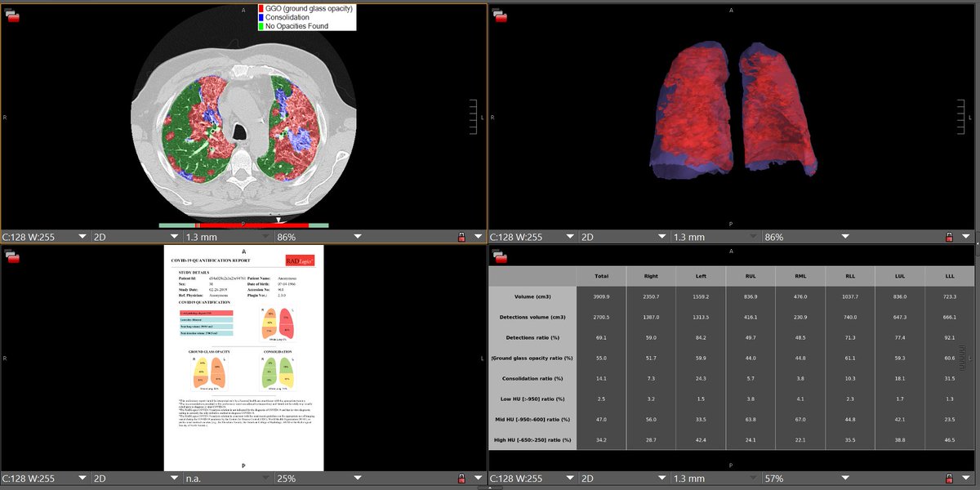The width and height of the screenshot is (980, 490).
Task: Open series folder icon in quantification table viewport
Action: 501,256
